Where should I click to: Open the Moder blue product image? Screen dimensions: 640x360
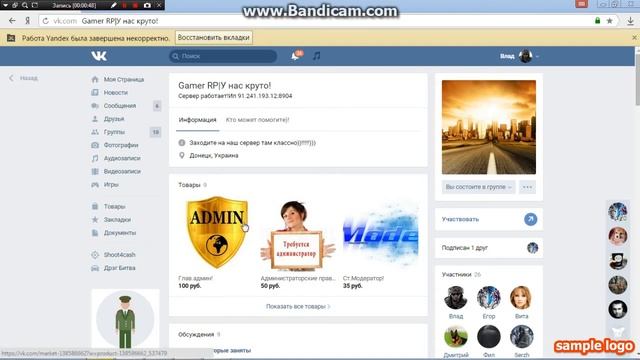(x=381, y=235)
